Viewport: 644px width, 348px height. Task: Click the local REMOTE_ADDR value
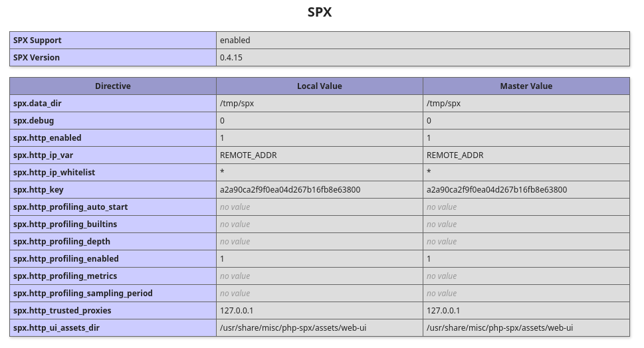tap(249, 155)
